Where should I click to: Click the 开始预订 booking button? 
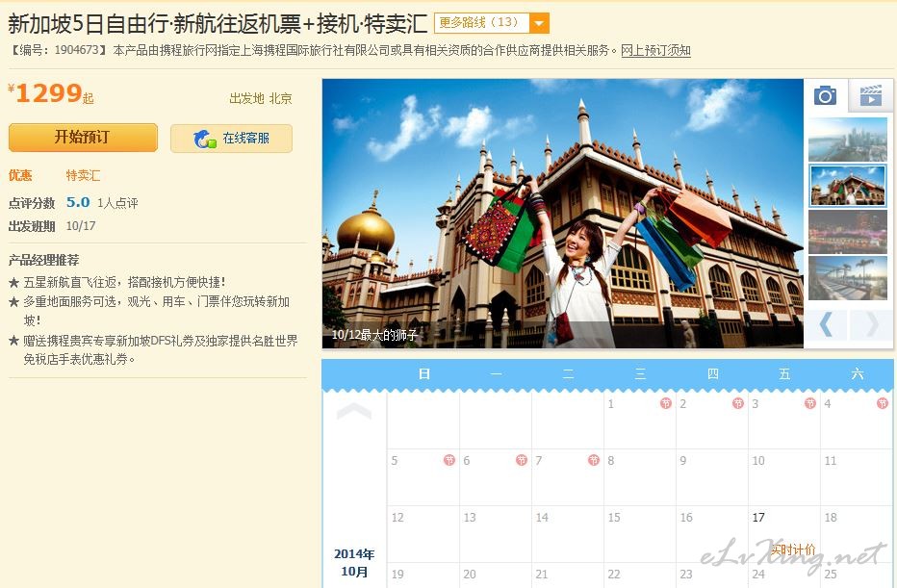(83, 138)
